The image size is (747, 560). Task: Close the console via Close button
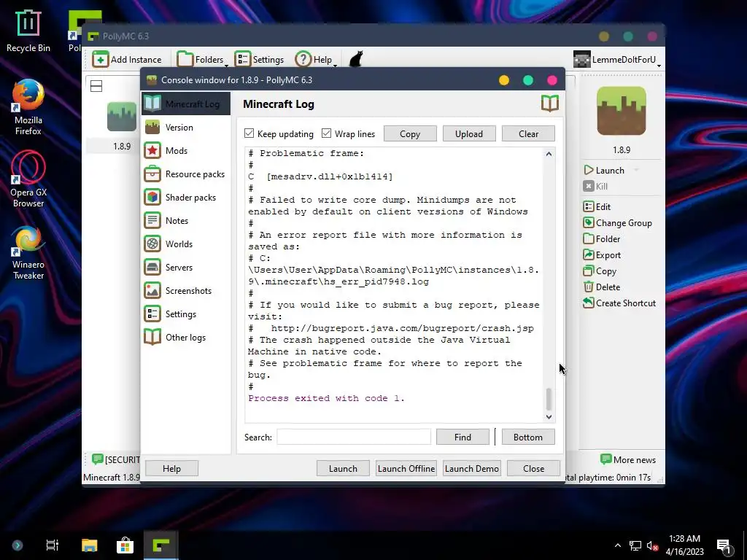click(533, 469)
